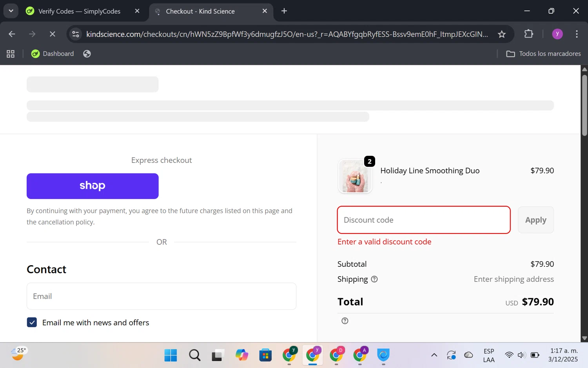The image size is (588, 368).
Task: Click the Total amount USD $79.90
Action: 530,302
